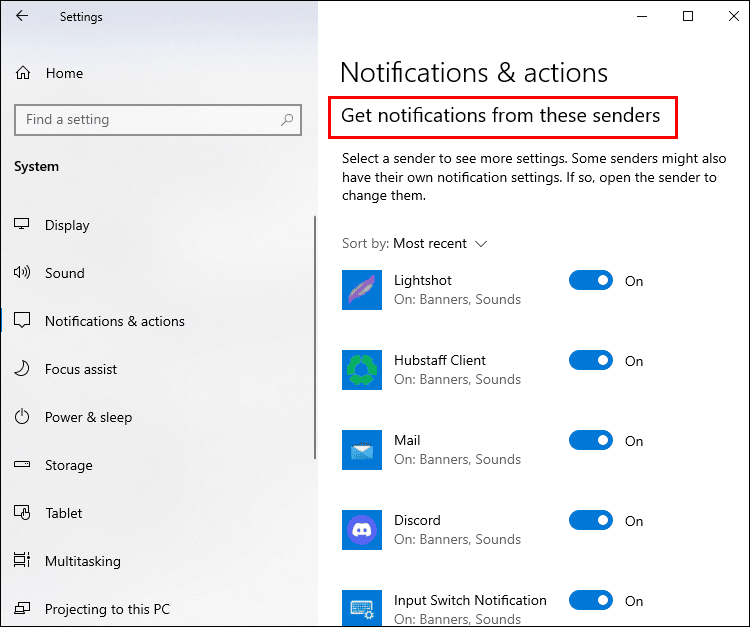
Task: Open Multitasking settings
Action: [x=83, y=561]
